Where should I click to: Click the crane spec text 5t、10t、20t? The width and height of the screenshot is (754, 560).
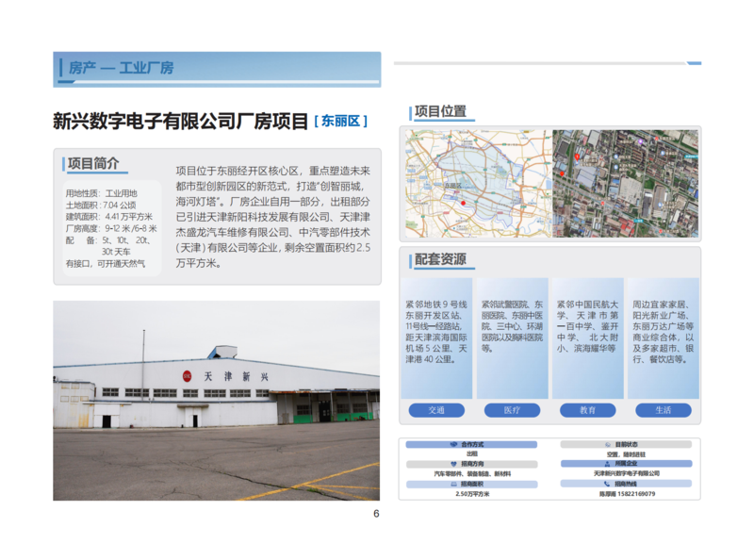126,240
